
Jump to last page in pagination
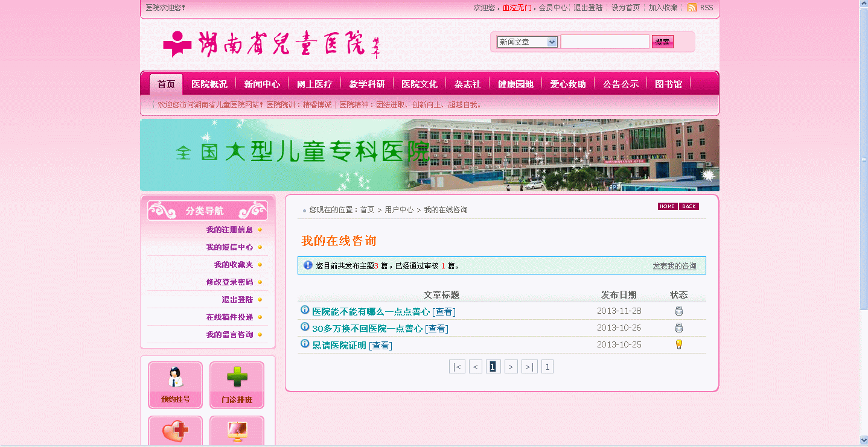tap(529, 367)
